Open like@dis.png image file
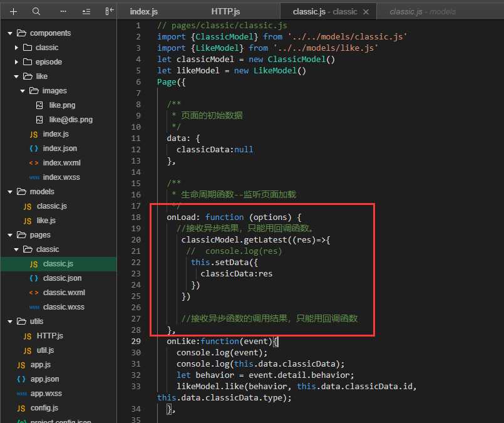The image size is (504, 423). click(71, 120)
